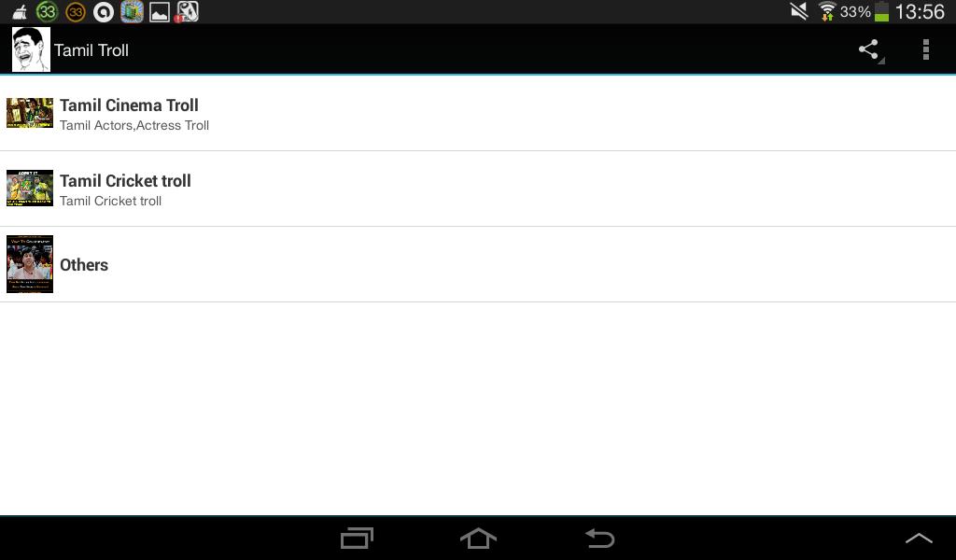Screen dimensions: 956x560
Task: Tap the Android back button
Action: (600, 538)
